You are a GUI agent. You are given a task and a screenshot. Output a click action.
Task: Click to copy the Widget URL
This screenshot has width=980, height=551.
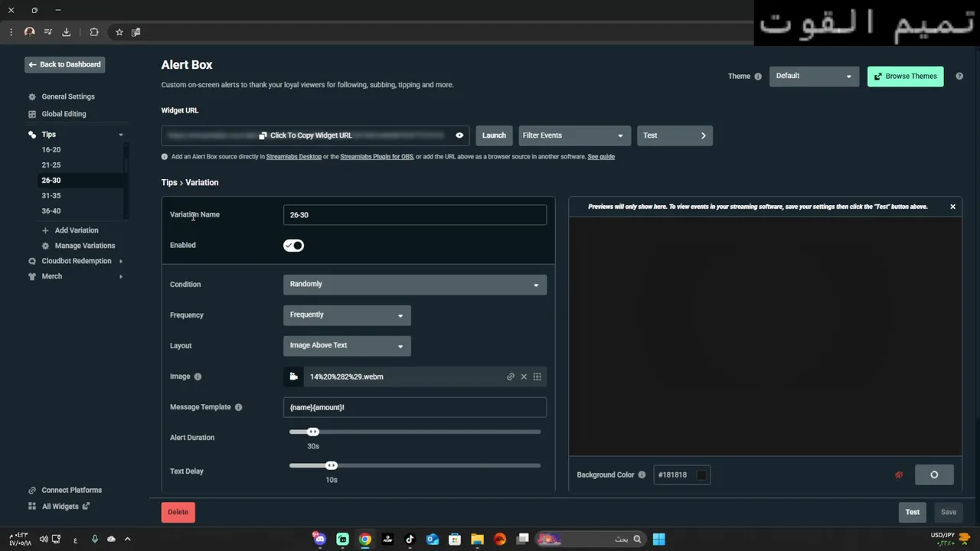tap(305, 135)
